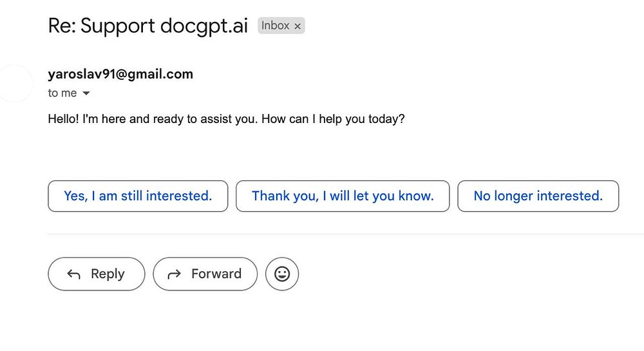Choose smart reply "No longer interested."
The image size is (644, 351).
click(x=538, y=196)
